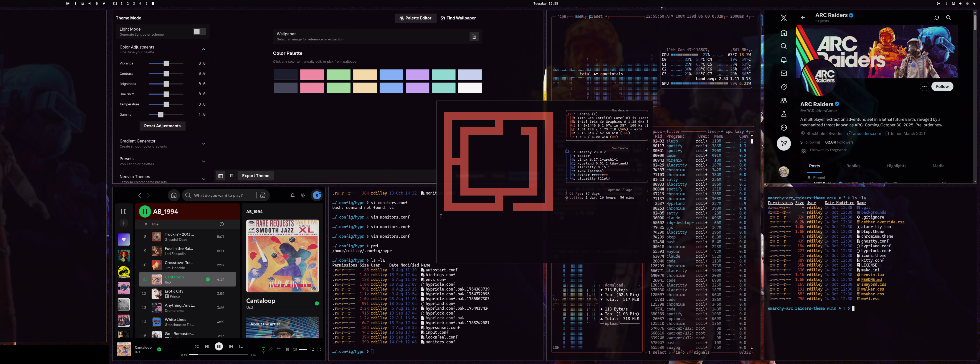The height and width of the screenshot is (364, 980).
Task: Switch to the Highlights tab
Action: click(896, 166)
